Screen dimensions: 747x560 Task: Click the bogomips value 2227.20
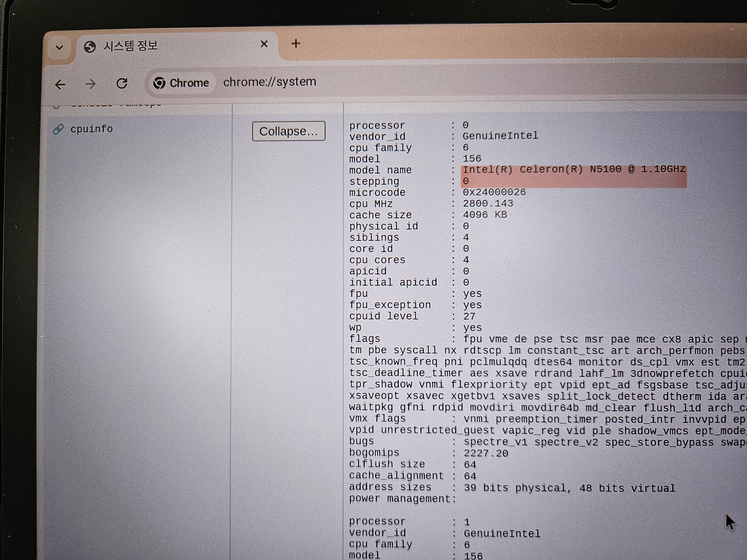486,453
